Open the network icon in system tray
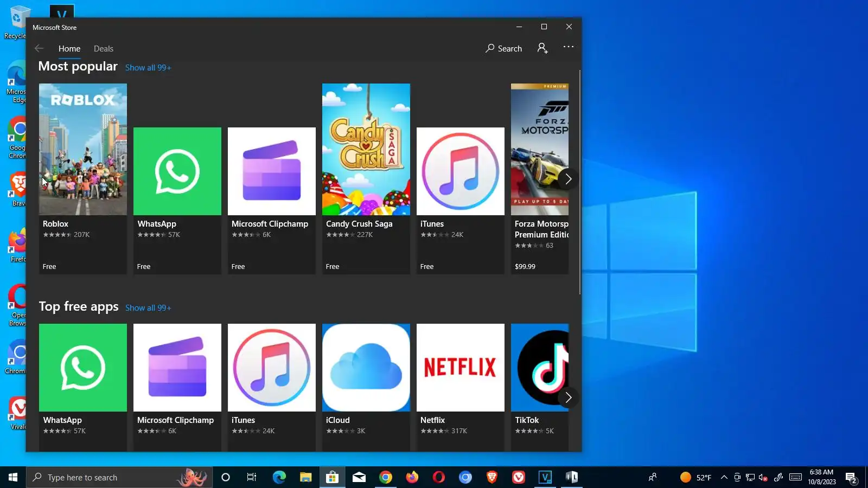The height and width of the screenshot is (488, 868). [750, 477]
